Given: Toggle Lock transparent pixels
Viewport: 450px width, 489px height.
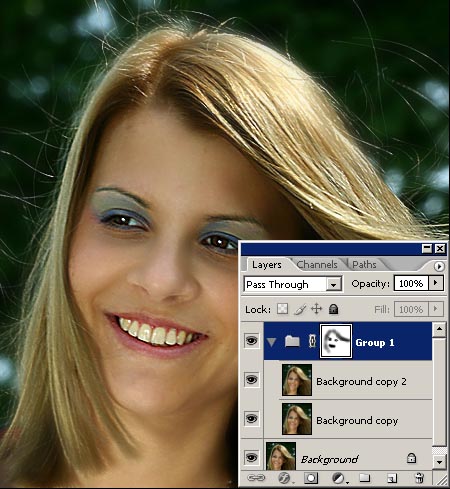Looking at the screenshot, I should point(283,309).
